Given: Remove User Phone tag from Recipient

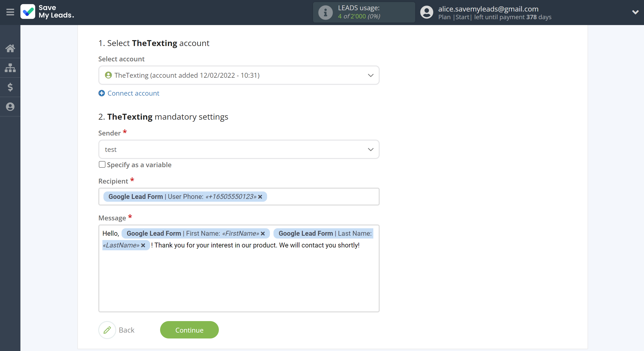Looking at the screenshot, I should pos(260,197).
